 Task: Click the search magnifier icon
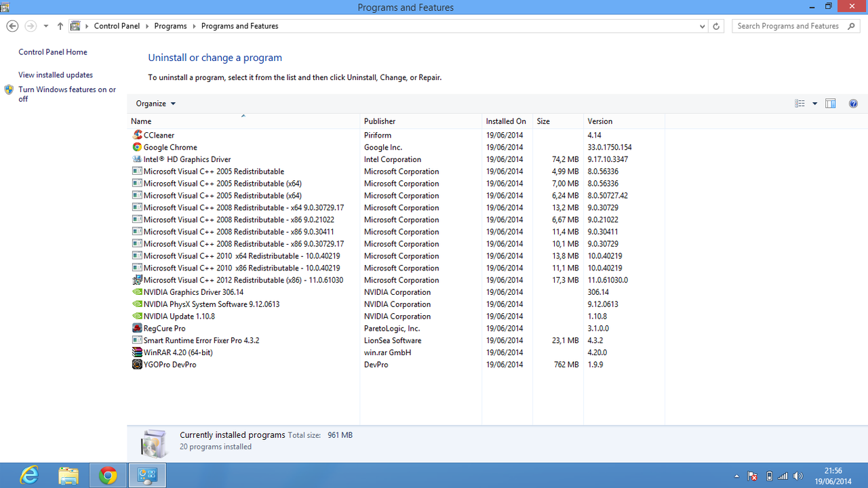coord(852,26)
